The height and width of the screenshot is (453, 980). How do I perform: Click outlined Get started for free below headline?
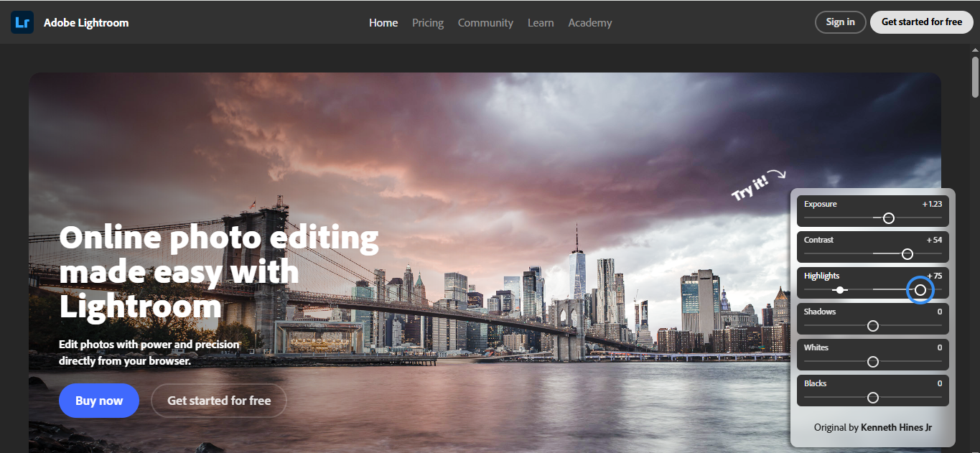[x=219, y=401]
